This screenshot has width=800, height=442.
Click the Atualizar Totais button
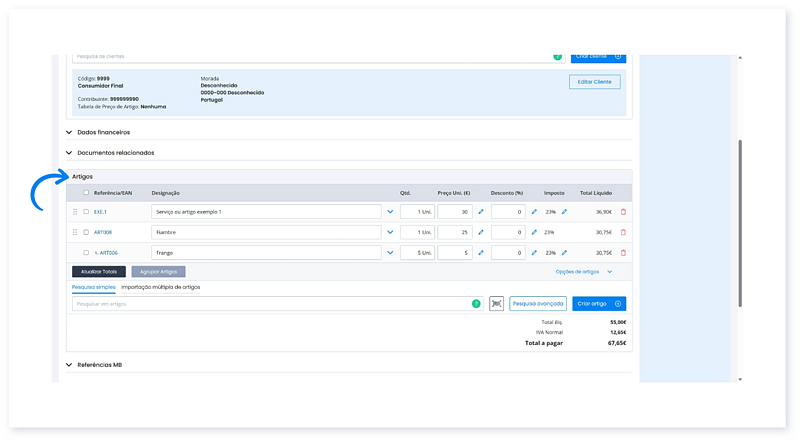pos(99,271)
